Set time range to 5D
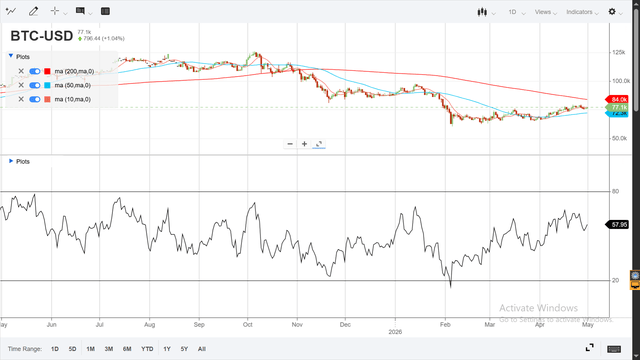The height and width of the screenshot is (360, 640). click(x=72, y=349)
